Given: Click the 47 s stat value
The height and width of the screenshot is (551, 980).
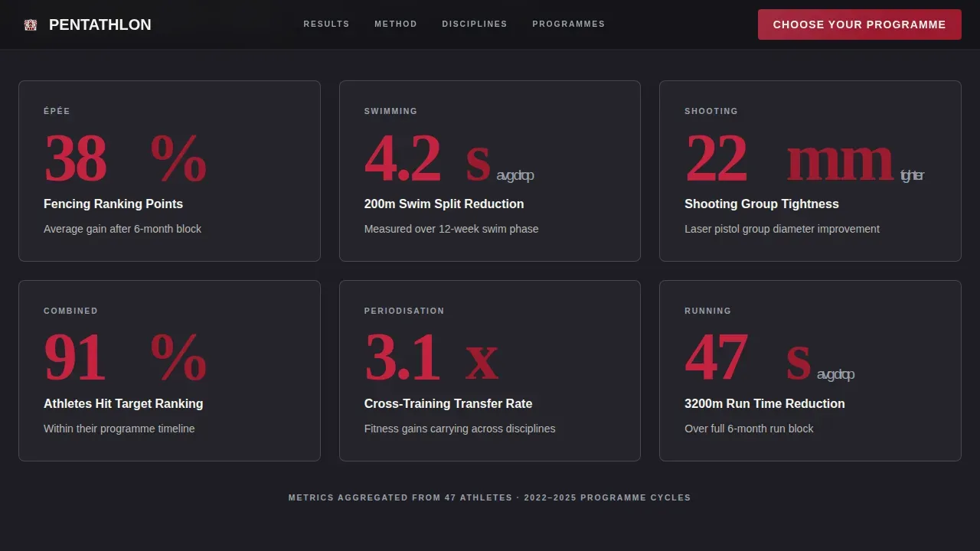Looking at the screenshot, I should tap(748, 358).
